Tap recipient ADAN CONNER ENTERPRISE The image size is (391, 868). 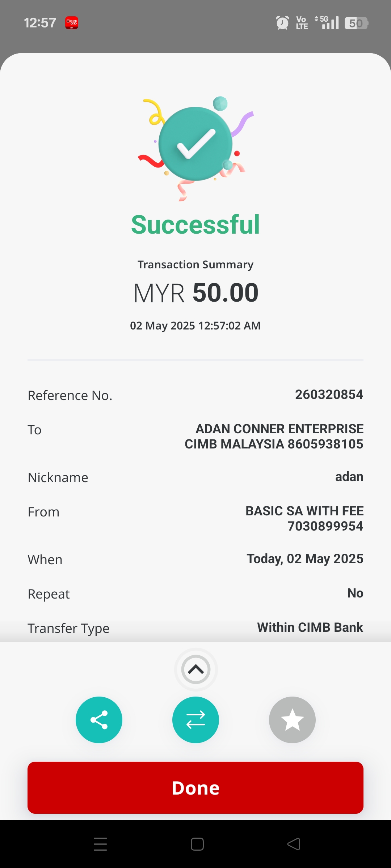click(279, 429)
